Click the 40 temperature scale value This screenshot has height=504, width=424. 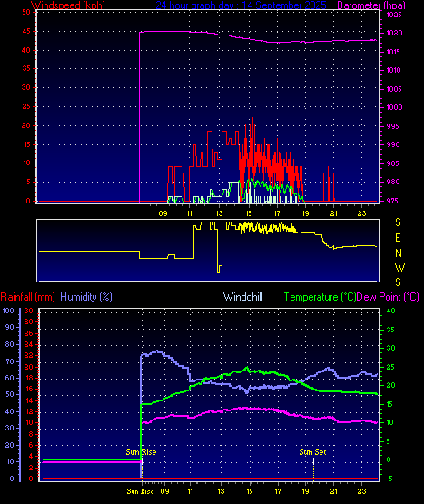coord(390,311)
